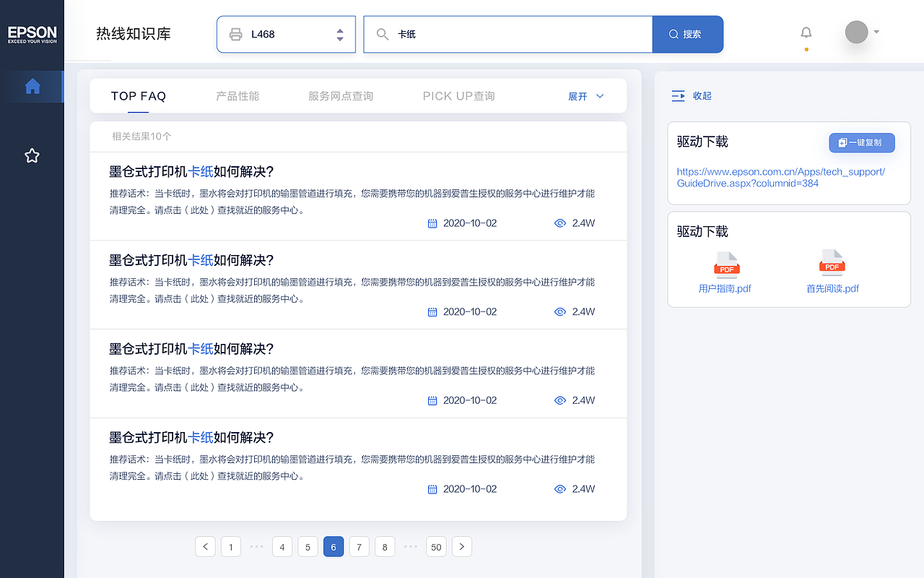Select current page 6 in pagination
Viewport: 924px width, 578px height.
pos(334,547)
